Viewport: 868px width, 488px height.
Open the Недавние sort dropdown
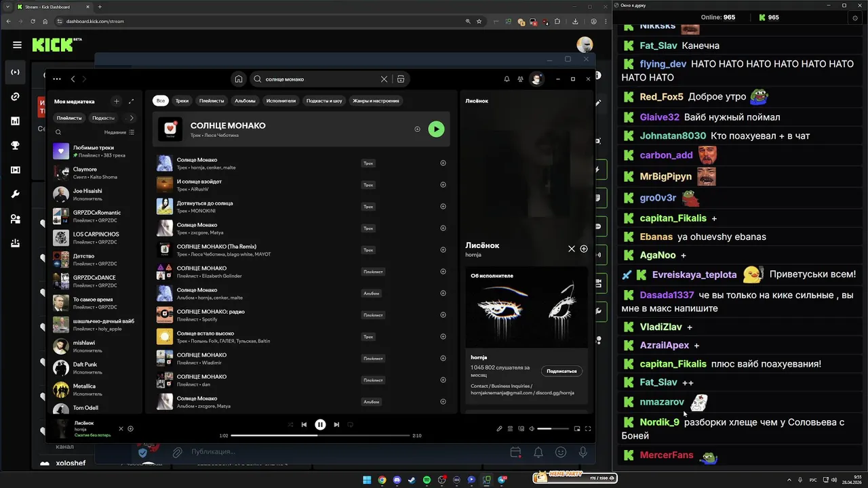[x=119, y=132]
